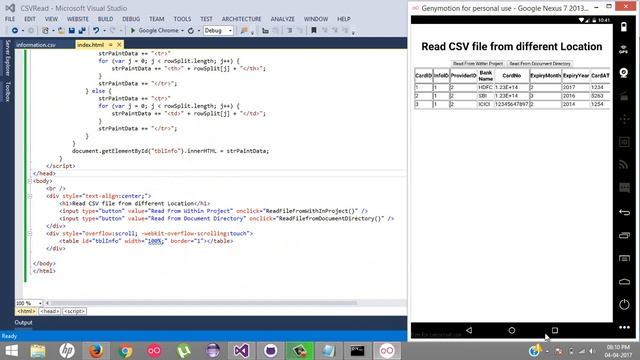Open the Undo history dropdown arrow

(104, 31)
